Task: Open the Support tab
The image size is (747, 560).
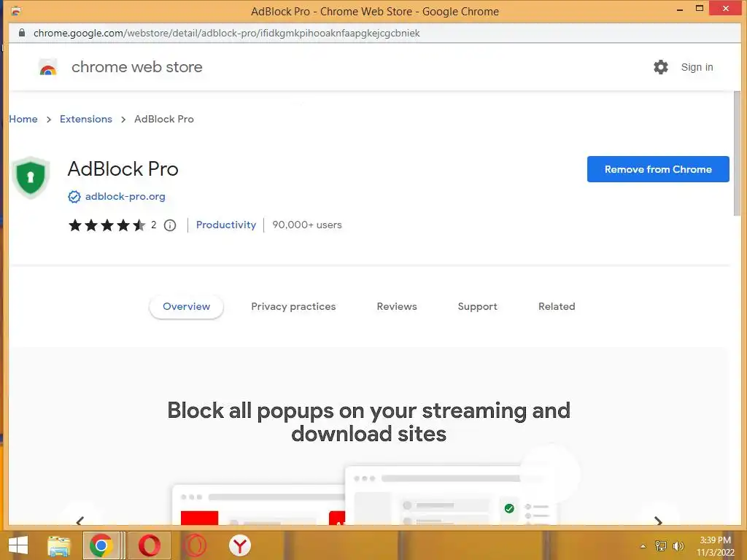Action: click(x=477, y=307)
